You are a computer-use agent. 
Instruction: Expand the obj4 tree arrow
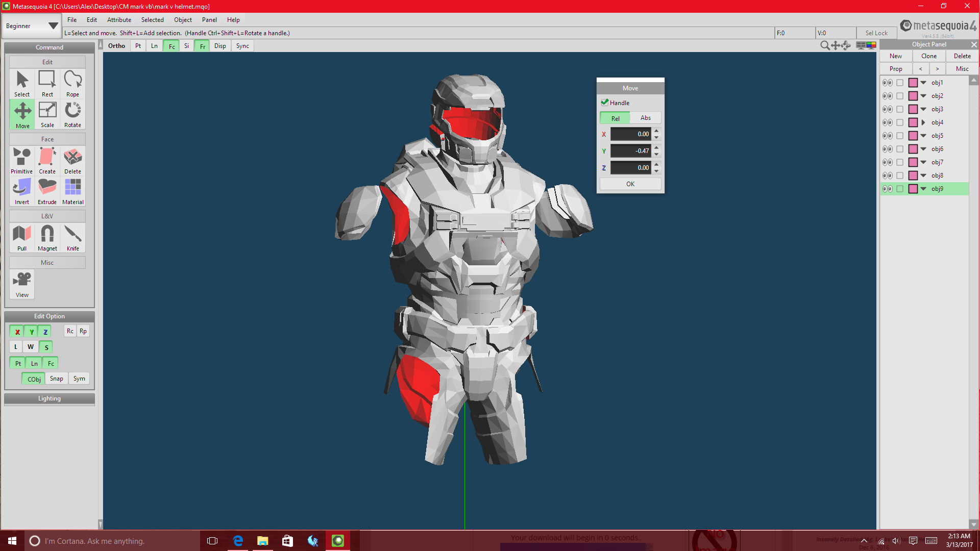click(923, 122)
